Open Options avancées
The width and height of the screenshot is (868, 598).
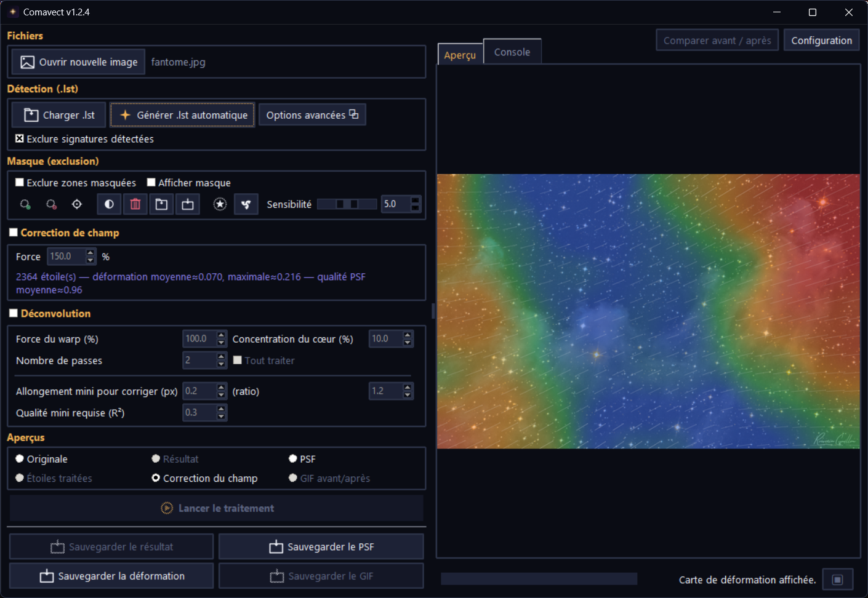(312, 114)
